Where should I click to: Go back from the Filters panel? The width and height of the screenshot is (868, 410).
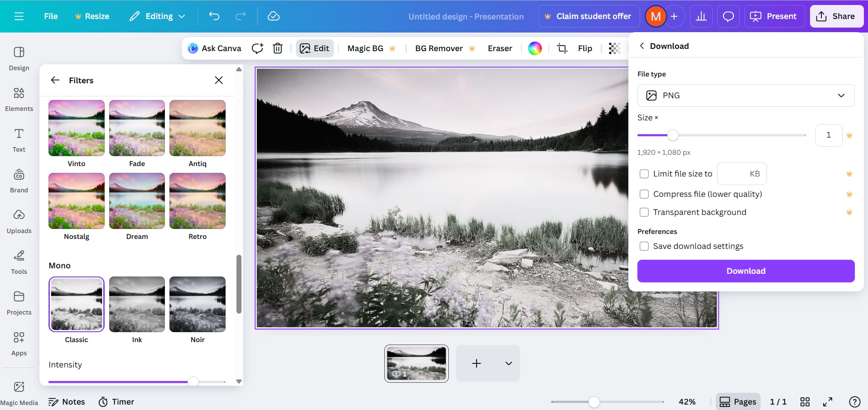click(55, 80)
